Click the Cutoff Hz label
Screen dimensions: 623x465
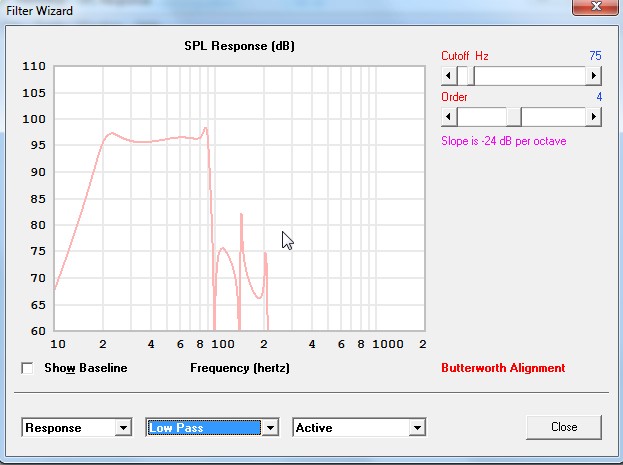click(x=465, y=56)
